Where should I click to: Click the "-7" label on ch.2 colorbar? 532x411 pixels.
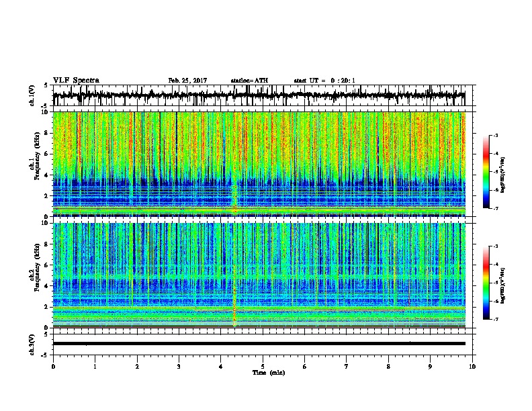[x=496, y=320]
